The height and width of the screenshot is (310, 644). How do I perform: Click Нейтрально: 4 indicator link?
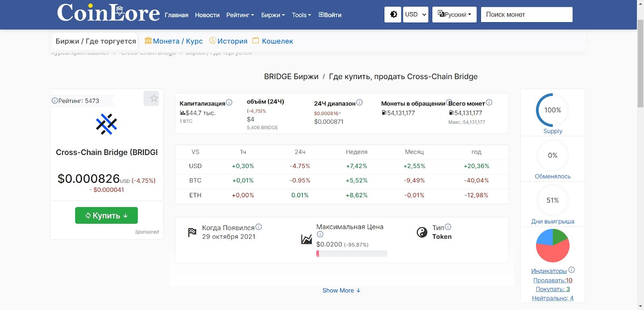pos(553,298)
